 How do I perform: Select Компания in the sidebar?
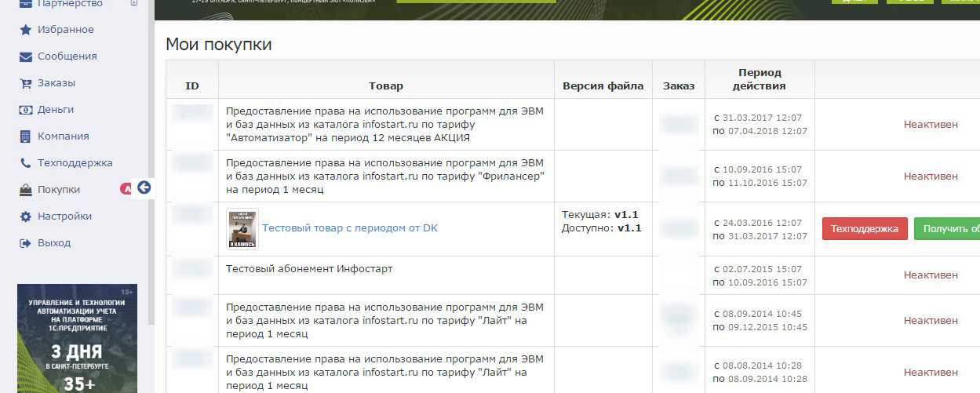tap(64, 136)
